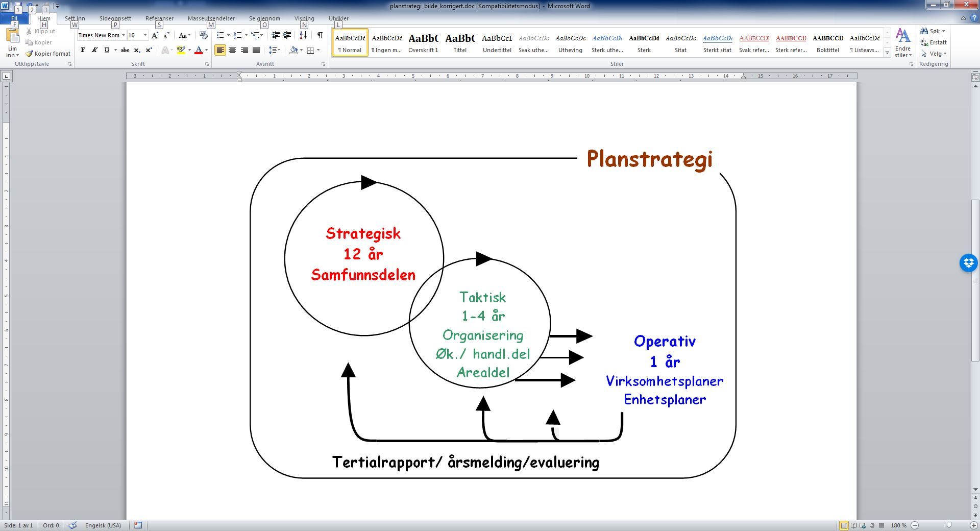The height and width of the screenshot is (531, 980).
Task: Open the Endre stiler dropdown
Action: (x=903, y=43)
